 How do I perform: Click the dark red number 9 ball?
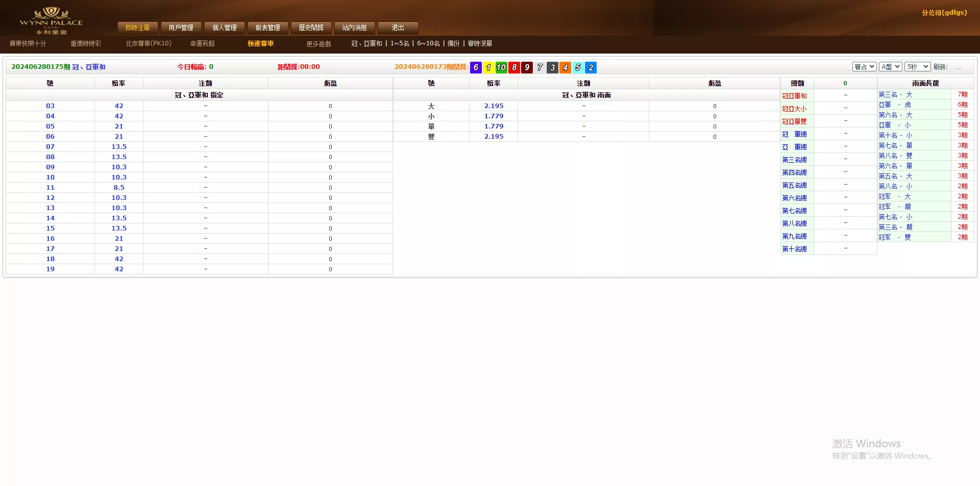pyautogui.click(x=527, y=67)
